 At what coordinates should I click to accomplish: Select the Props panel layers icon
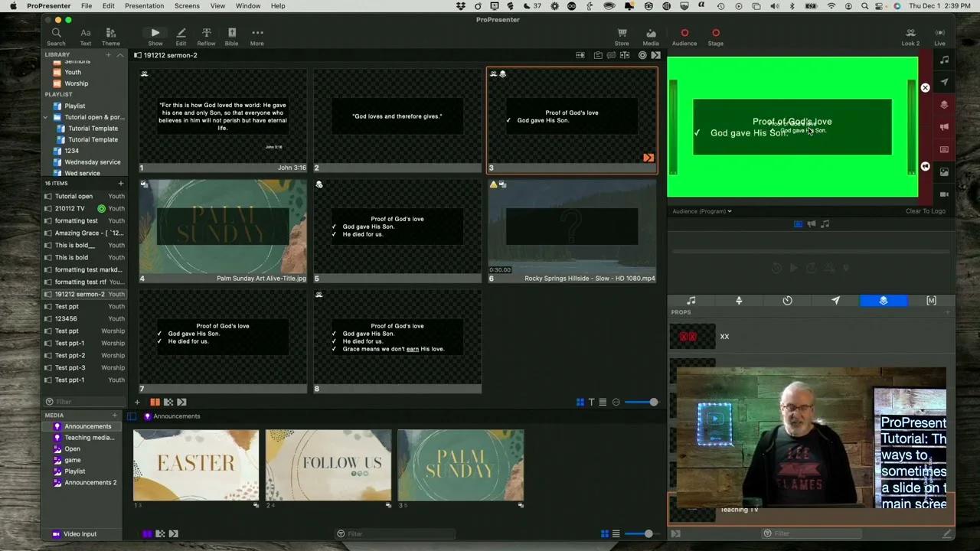point(884,300)
